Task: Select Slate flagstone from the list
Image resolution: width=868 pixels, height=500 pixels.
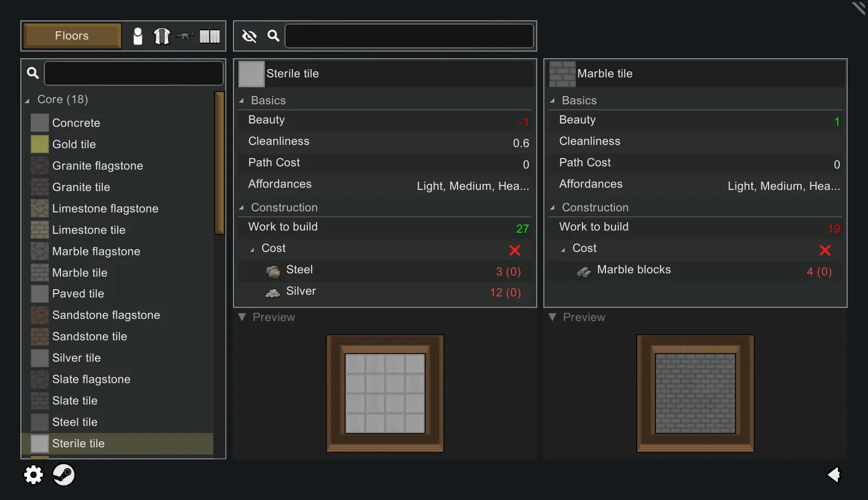Action: click(91, 379)
